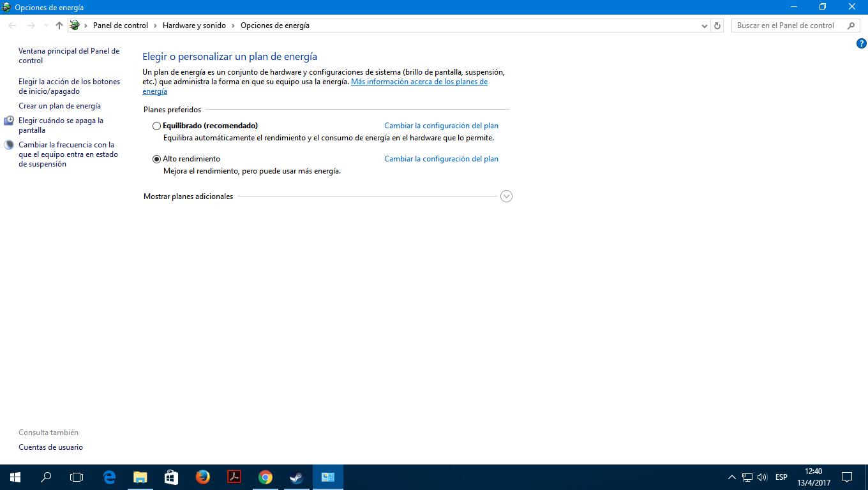Open the Action Center notifications icon
Screen dimensions: 868x490
pos(847,477)
